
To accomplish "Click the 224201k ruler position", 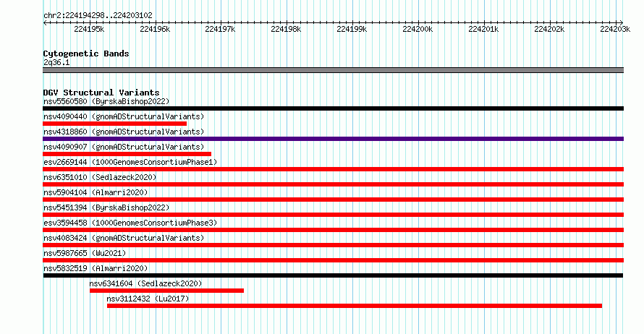I will click(483, 29).
